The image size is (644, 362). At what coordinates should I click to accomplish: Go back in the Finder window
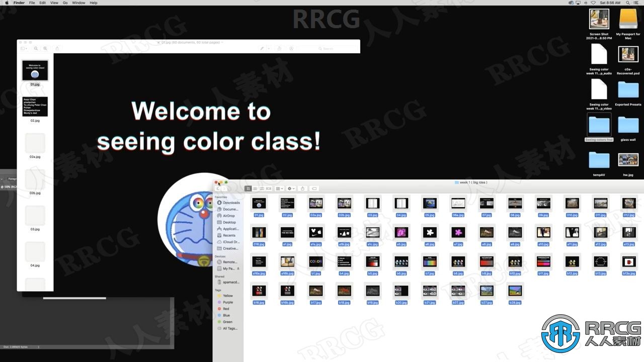point(218,189)
